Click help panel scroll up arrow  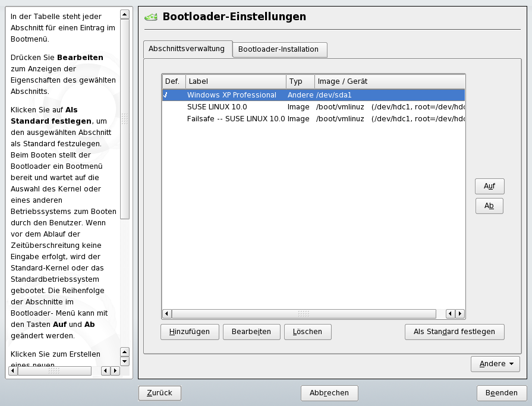(124, 14)
